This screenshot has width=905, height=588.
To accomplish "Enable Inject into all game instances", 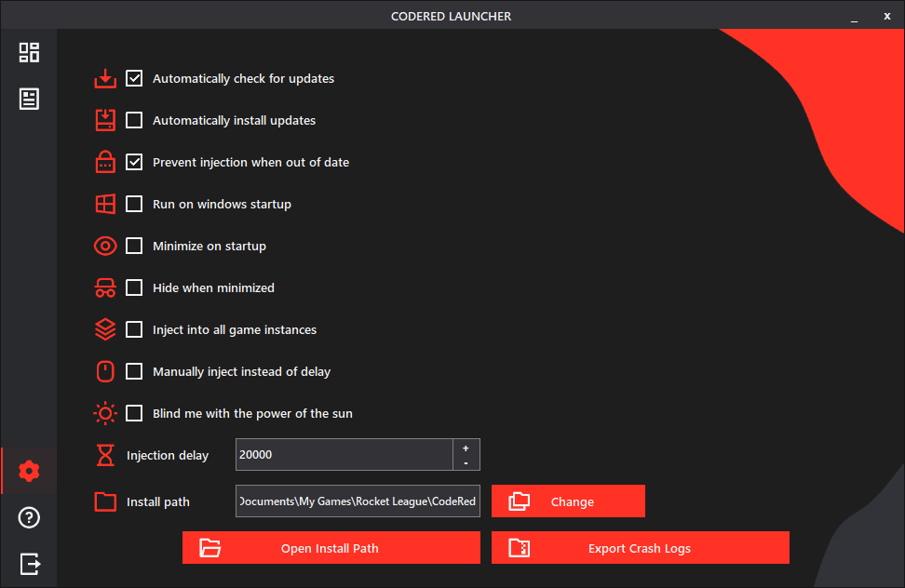I will pos(134,329).
